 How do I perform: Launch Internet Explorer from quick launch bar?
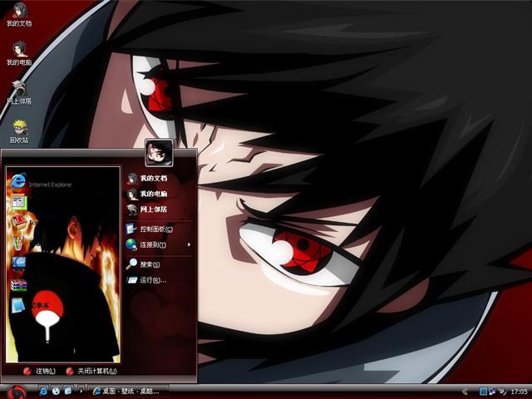coord(43,392)
